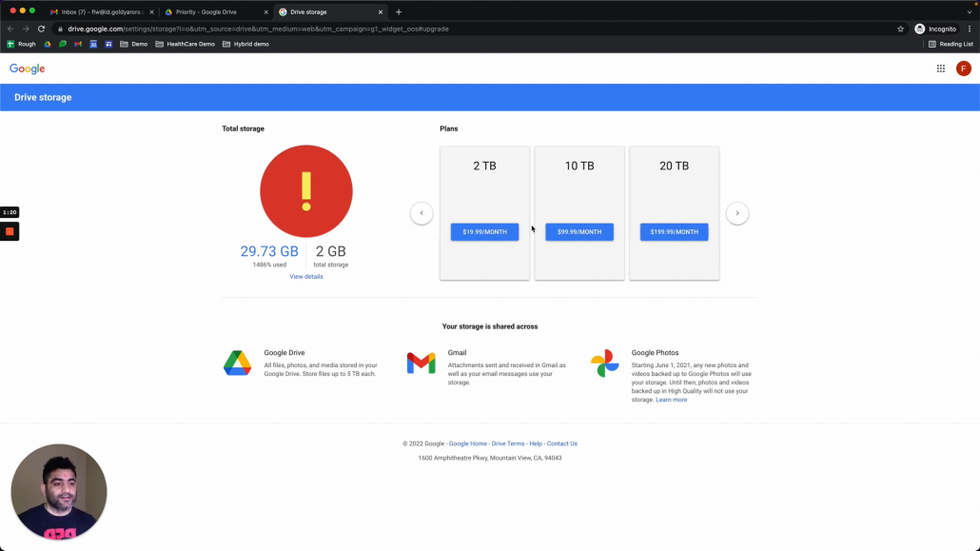This screenshot has width=980, height=551.
Task: Close the Inbox Gmail tab
Action: 151,11
